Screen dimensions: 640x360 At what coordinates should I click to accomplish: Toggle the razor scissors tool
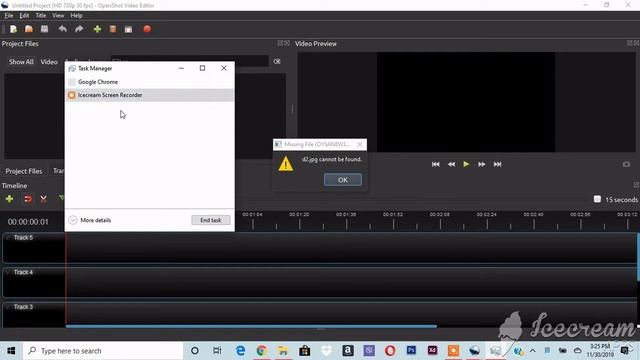(x=43, y=199)
